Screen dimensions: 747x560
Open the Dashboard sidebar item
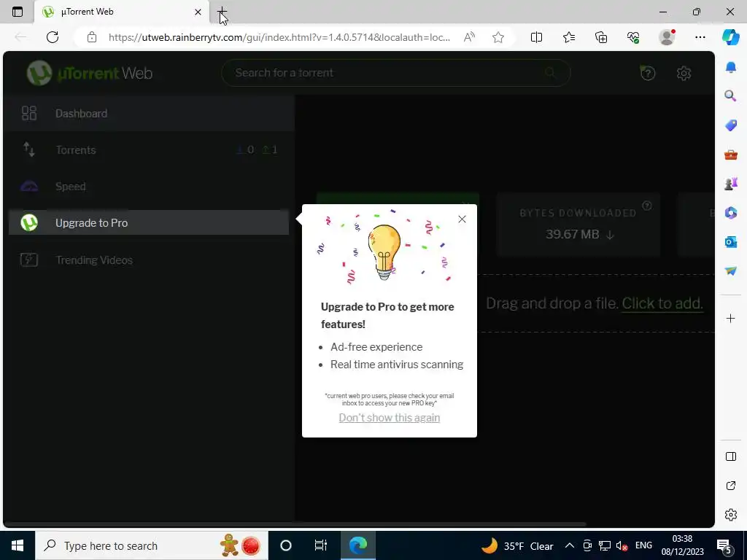pos(149,113)
